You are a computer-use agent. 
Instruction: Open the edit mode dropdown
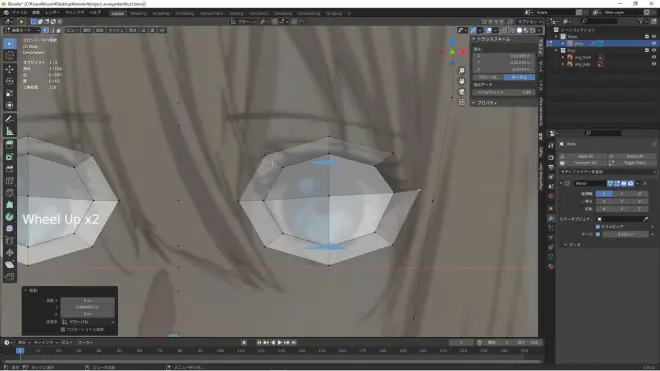coord(21,30)
